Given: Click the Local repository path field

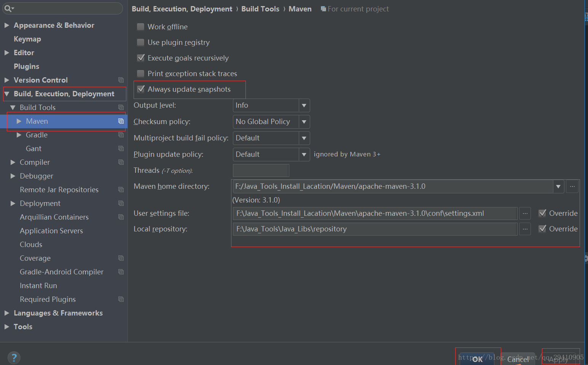Looking at the screenshot, I should [x=375, y=229].
